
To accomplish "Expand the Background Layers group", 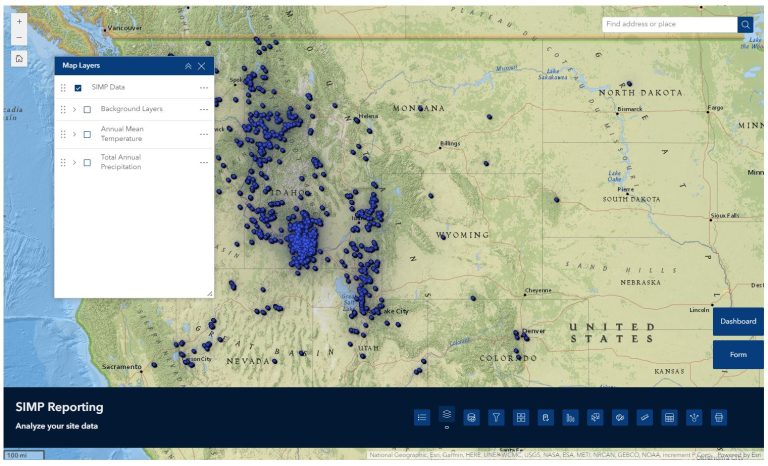I will point(74,109).
